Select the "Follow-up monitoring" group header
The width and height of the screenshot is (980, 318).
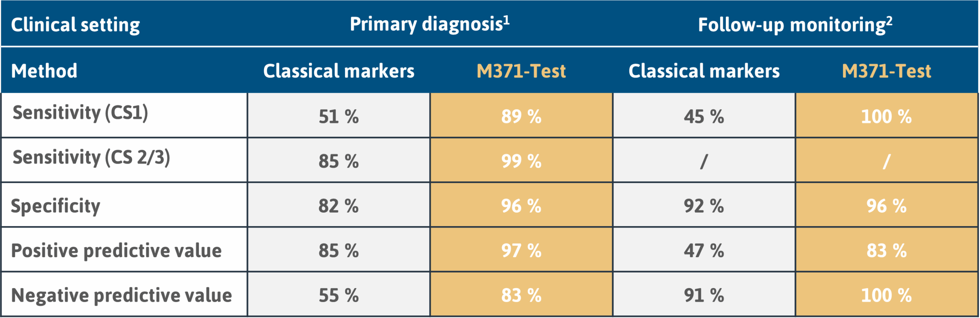tap(795, 25)
